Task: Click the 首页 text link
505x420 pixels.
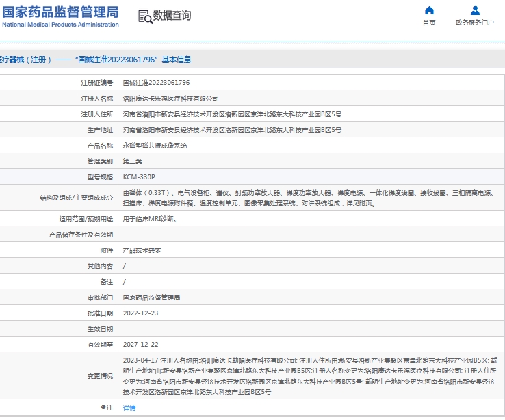Action: pyautogui.click(x=429, y=23)
